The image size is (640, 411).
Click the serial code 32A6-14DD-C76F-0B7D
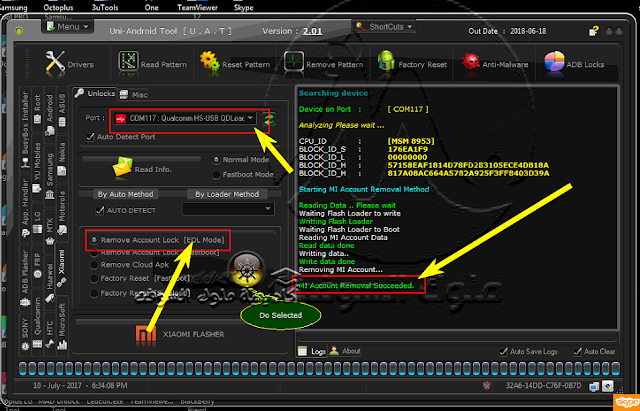click(x=543, y=385)
